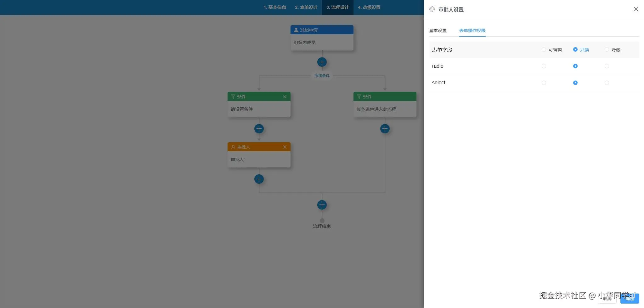Screen dimensions: 644x308
Task: Click gear icon beside 审批人设置 title
Action: pyautogui.click(x=432, y=9)
